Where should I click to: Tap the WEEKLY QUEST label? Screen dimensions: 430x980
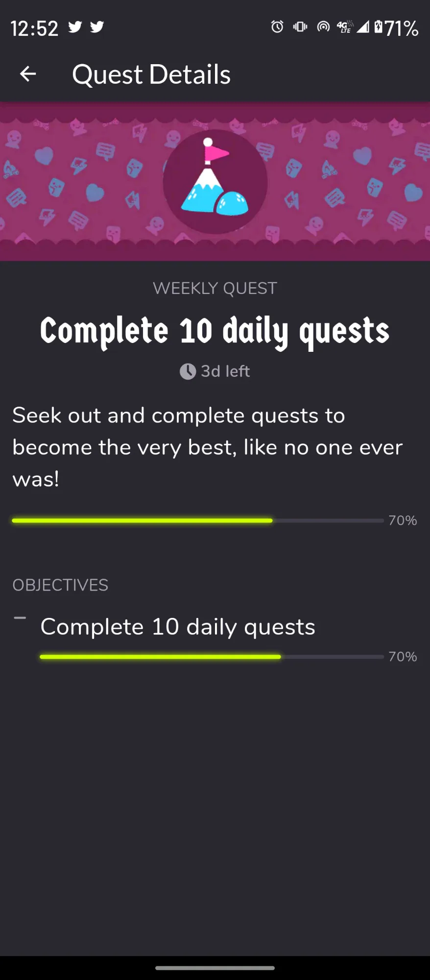(215, 288)
